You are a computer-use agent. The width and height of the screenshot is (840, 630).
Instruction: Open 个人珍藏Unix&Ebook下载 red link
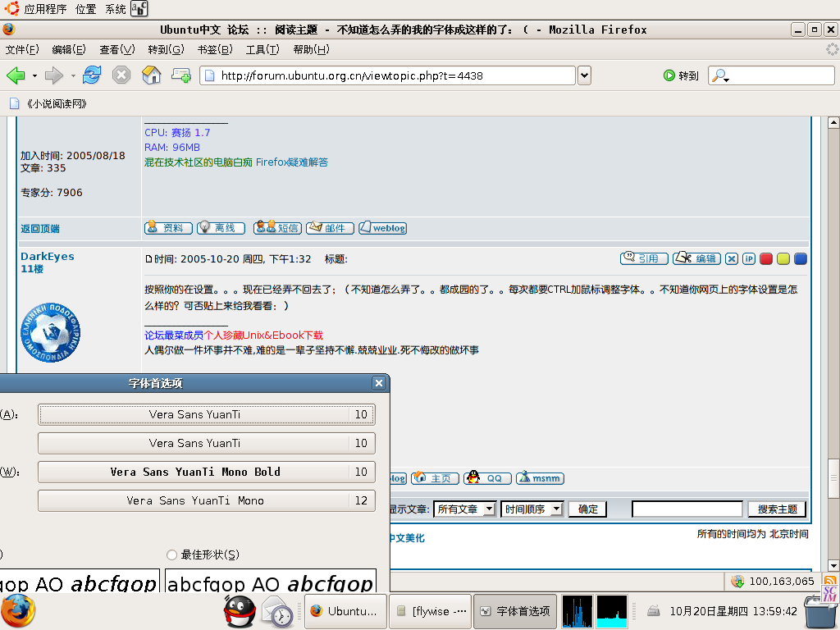point(263,335)
